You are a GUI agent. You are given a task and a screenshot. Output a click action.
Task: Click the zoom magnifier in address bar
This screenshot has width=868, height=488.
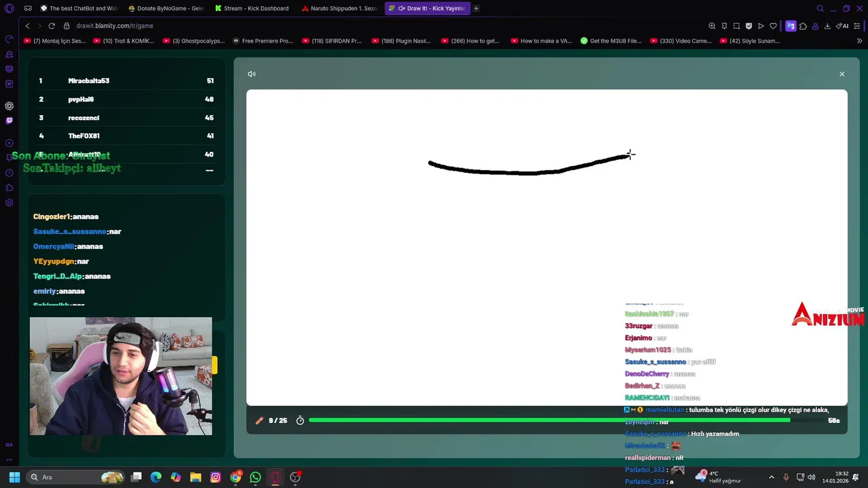[x=712, y=26]
